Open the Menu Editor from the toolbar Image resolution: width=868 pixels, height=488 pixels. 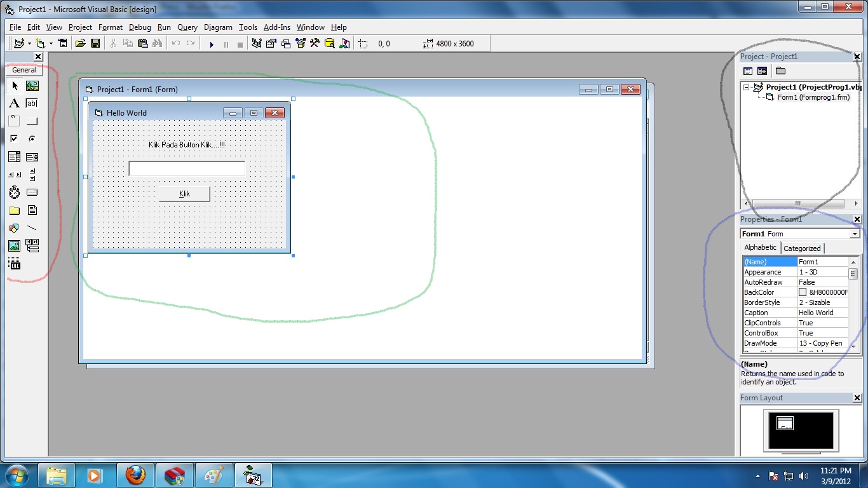click(62, 43)
